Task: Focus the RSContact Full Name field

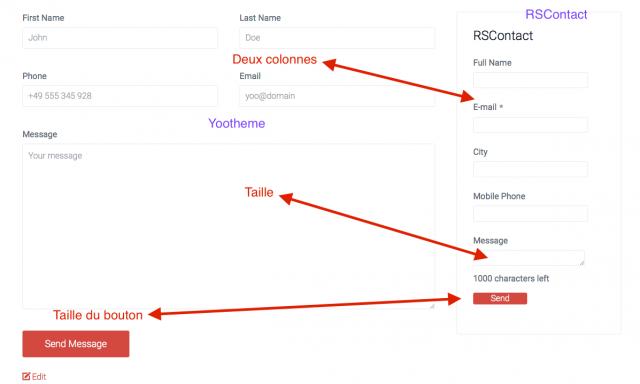Action: click(531, 80)
